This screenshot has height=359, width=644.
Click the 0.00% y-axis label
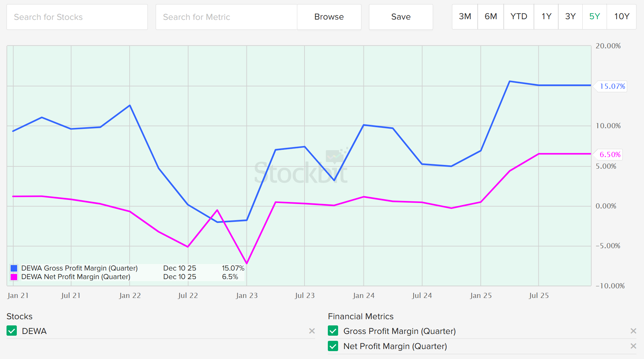pos(606,206)
